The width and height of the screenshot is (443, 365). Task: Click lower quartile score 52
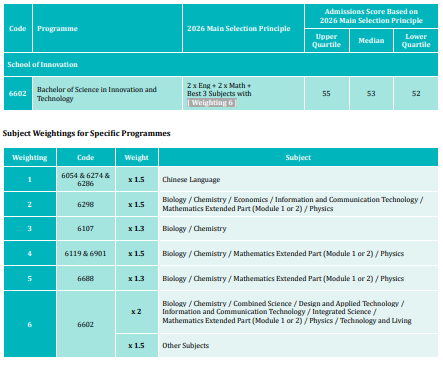(416, 93)
